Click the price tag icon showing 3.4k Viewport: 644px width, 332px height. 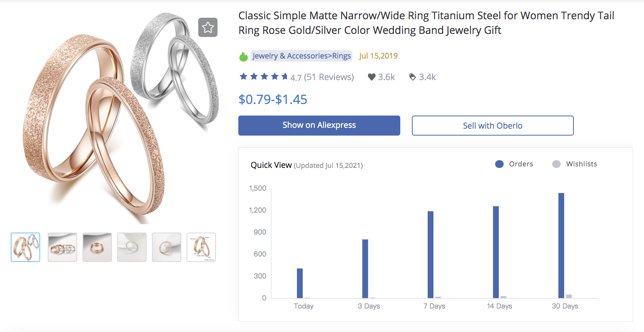point(412,77)
